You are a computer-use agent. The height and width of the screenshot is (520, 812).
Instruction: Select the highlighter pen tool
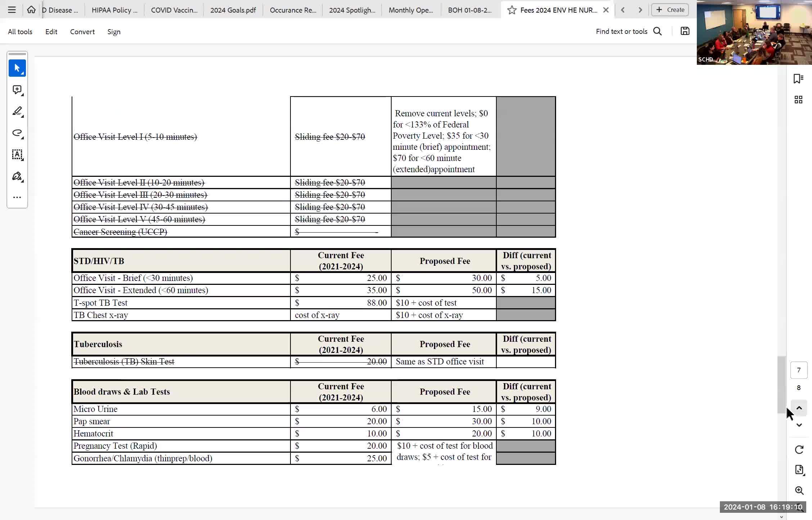pyautogui.click(x=17, y=111)
